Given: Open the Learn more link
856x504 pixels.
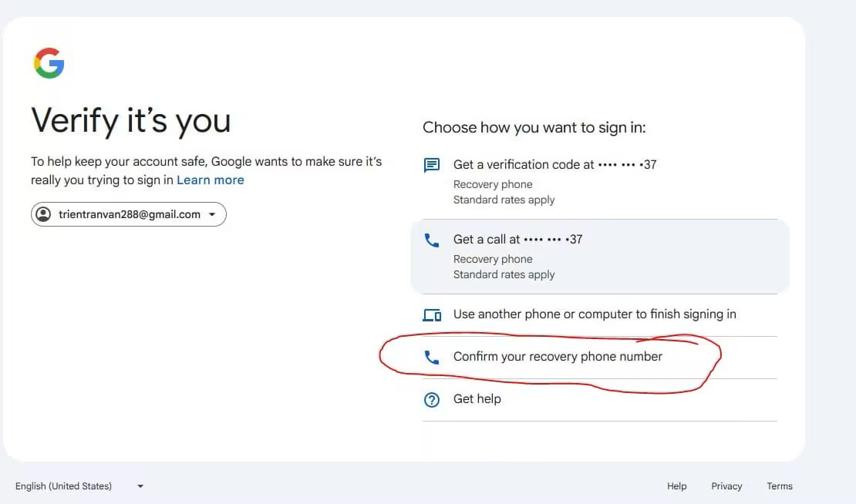Looking at the screenshot, I should pos(211,180).
